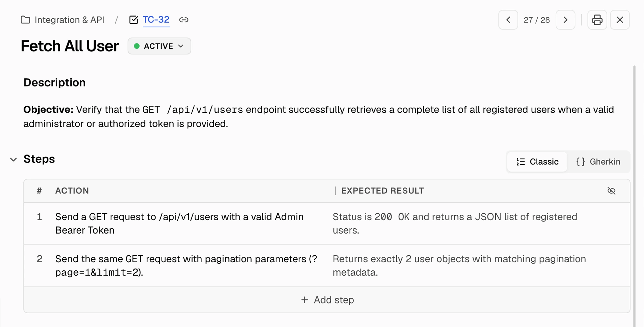Click the Integration & API folder icon
644x327 pixels.
(x=25, y=20)
